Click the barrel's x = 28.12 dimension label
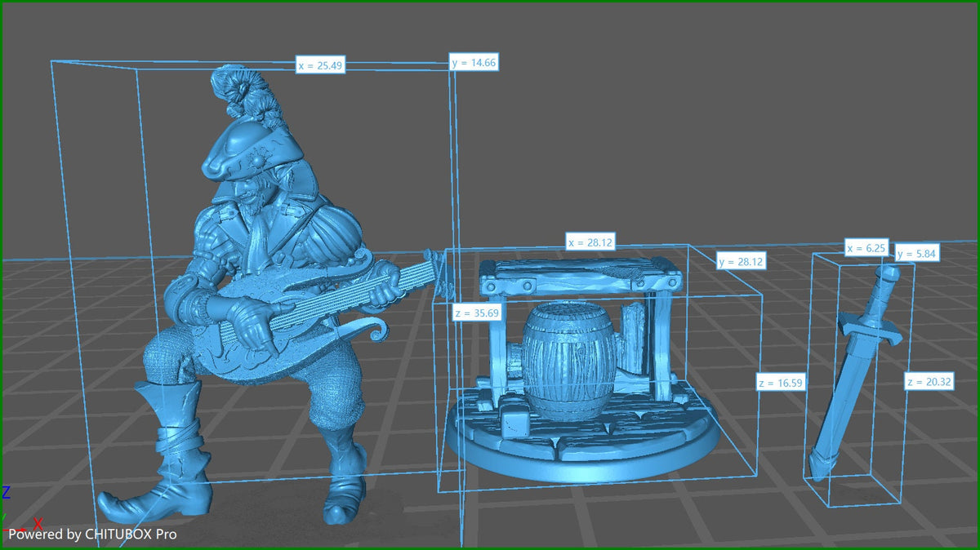The height and width of the screenshot is (550, 980). point(591,242)
